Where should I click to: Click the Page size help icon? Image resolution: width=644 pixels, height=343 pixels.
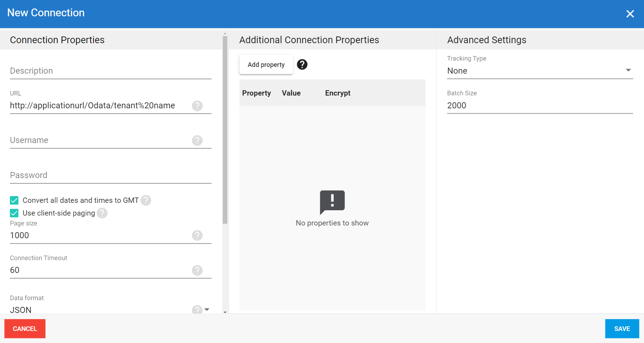pyautogui.click(x=197, y=235)
